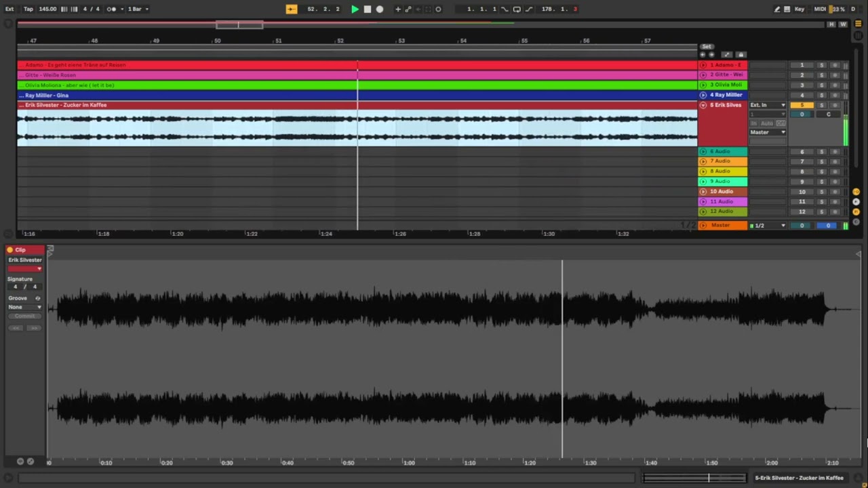Select the 12 Audio track header
Image resolution: width=868 pixels, height=488 pixels.
point(723,211)
